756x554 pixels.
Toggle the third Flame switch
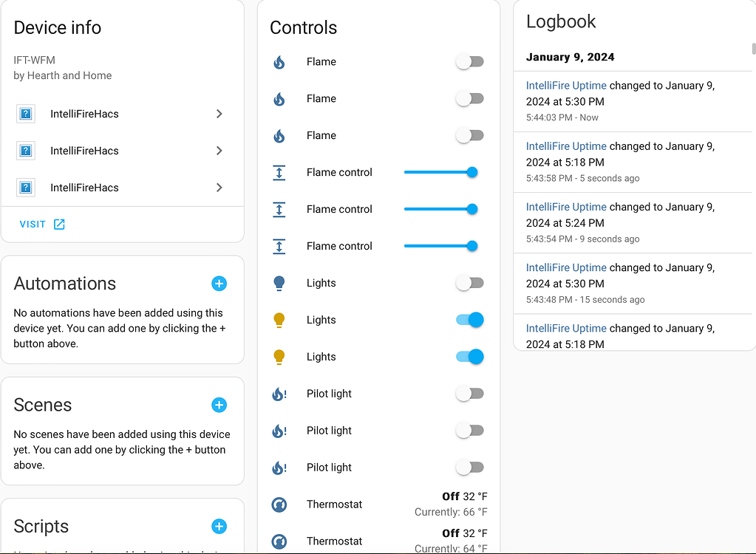coord(469,135)
